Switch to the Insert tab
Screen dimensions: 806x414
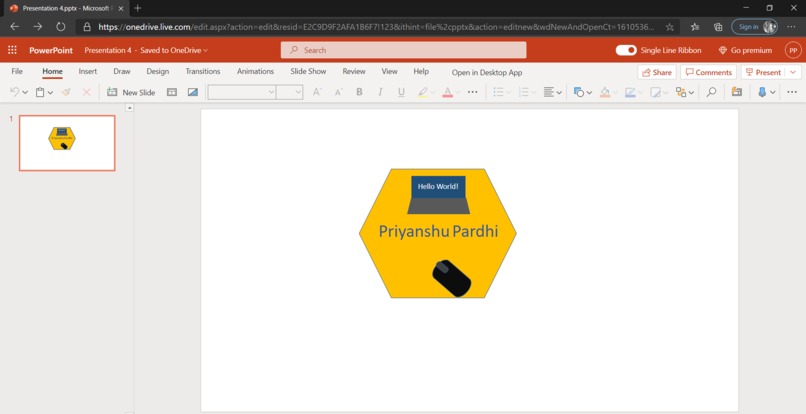click(87, 71)
